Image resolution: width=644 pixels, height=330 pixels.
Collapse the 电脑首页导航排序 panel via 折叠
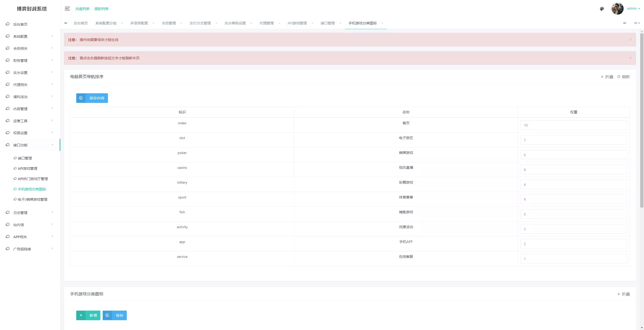[x=607, y=77]
